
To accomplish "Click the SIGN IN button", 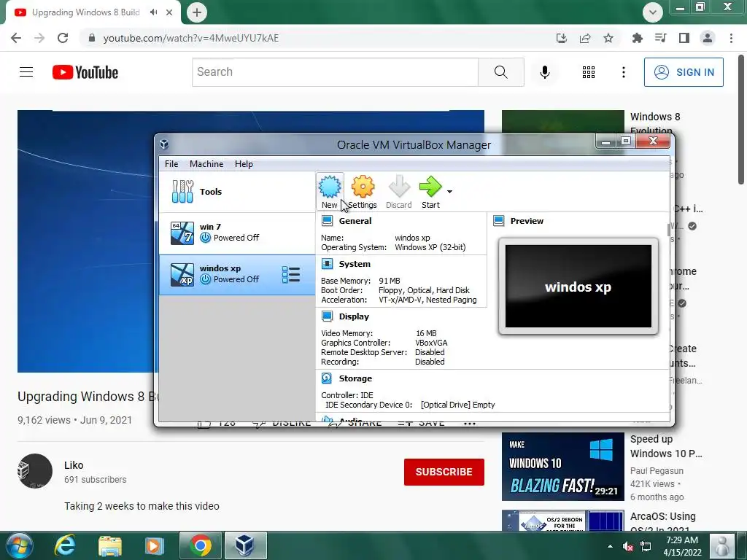I will point(684,72).
